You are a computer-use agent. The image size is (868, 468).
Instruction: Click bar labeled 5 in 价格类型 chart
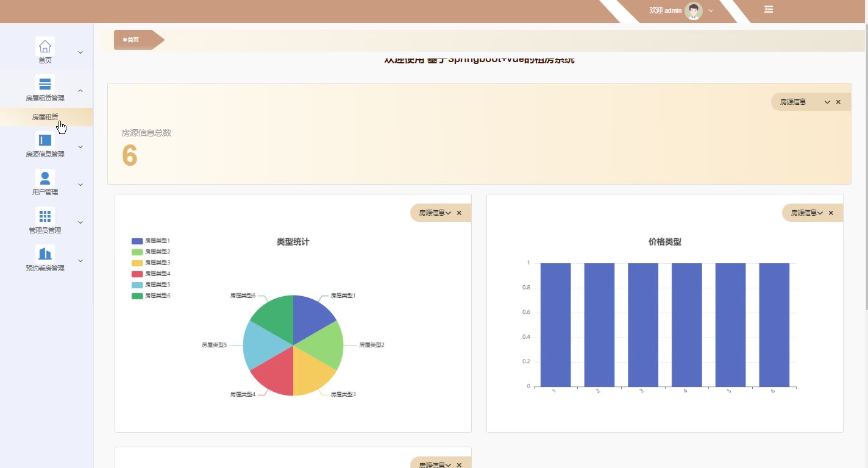tap(730, 325)
